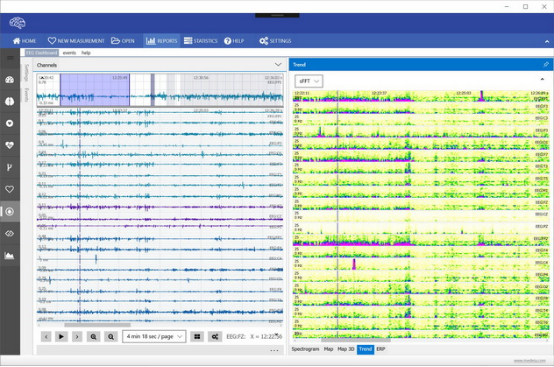
Task: Click the Trend panel title bar
Action: point(421,64)
